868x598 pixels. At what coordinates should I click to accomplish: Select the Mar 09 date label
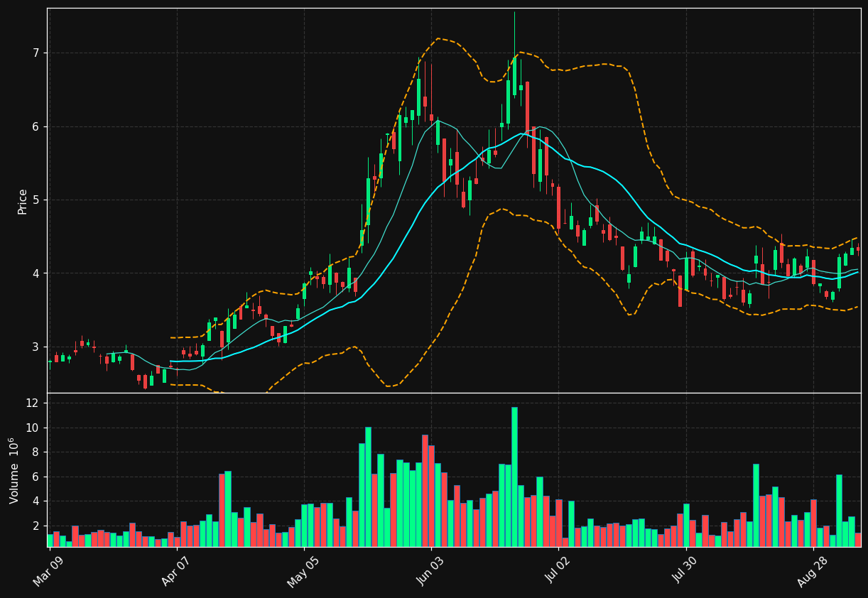point(48,570)
